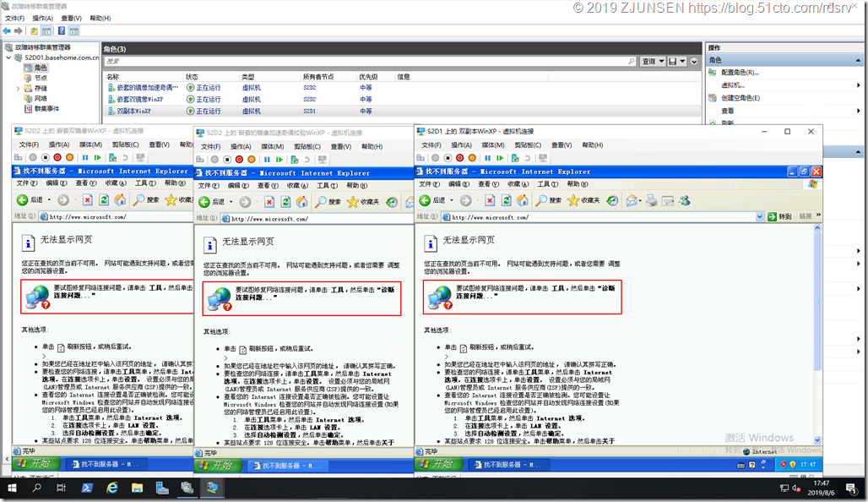Open Action Center notification icon on taskbar
The width and height of the screenshot is (868, 502).
[851, 488]
